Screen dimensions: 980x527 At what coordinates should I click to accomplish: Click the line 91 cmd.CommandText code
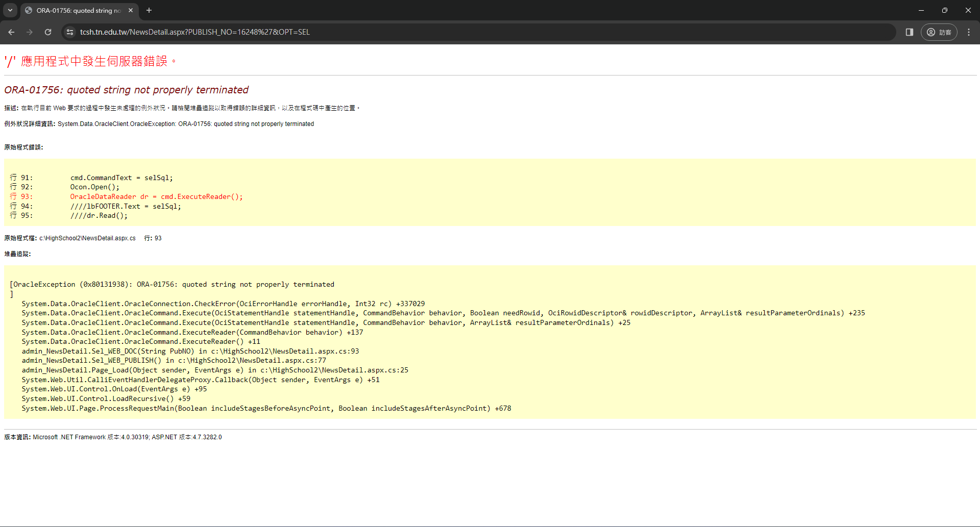coord(121,178)
